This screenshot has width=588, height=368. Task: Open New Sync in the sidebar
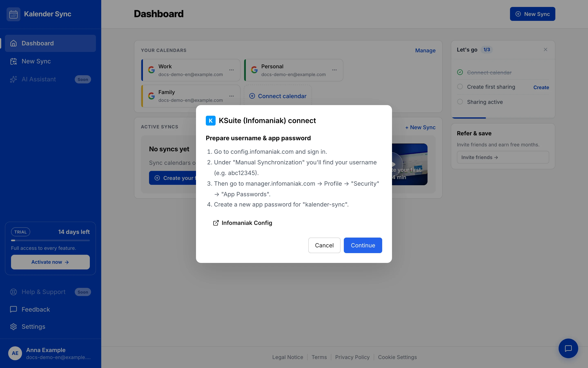[x=50, y=61]
